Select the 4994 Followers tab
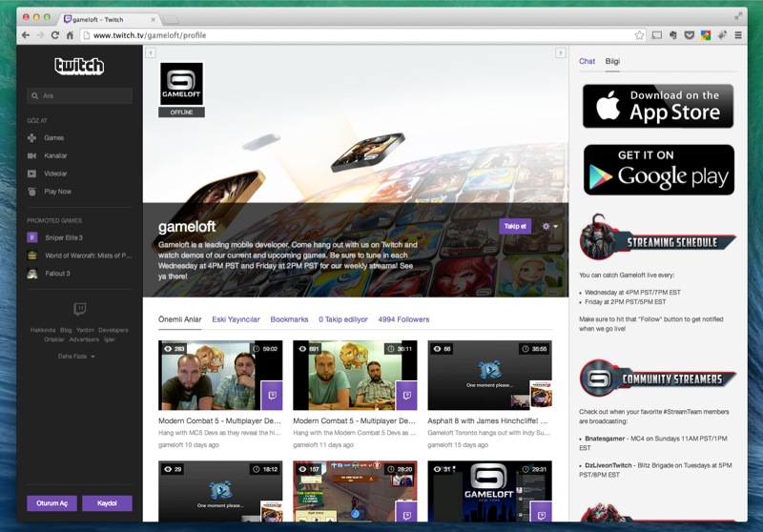The height and width of the screenshot is (532, 763). (x=403, y=319)
